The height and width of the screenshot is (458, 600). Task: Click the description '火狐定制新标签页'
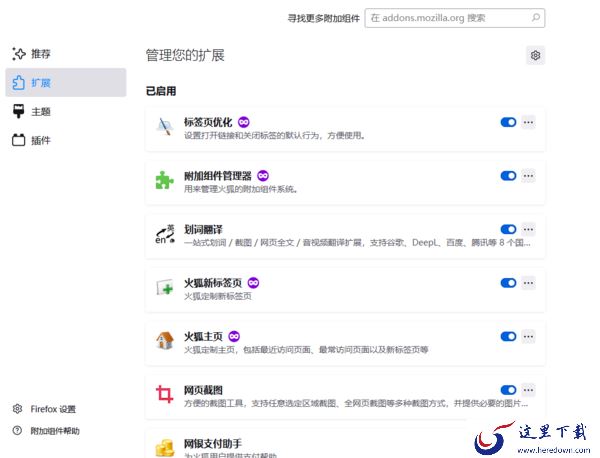click(x=218, y=296)
